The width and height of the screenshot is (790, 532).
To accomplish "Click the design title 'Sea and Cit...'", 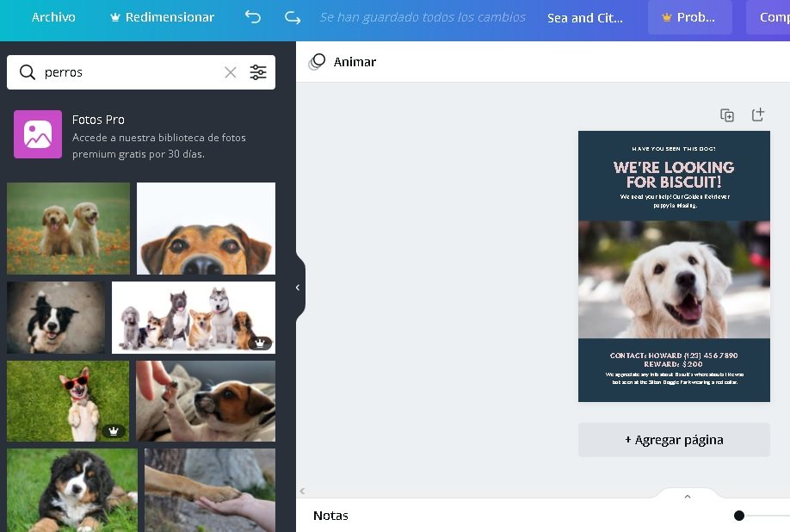I will coord(585,17).
